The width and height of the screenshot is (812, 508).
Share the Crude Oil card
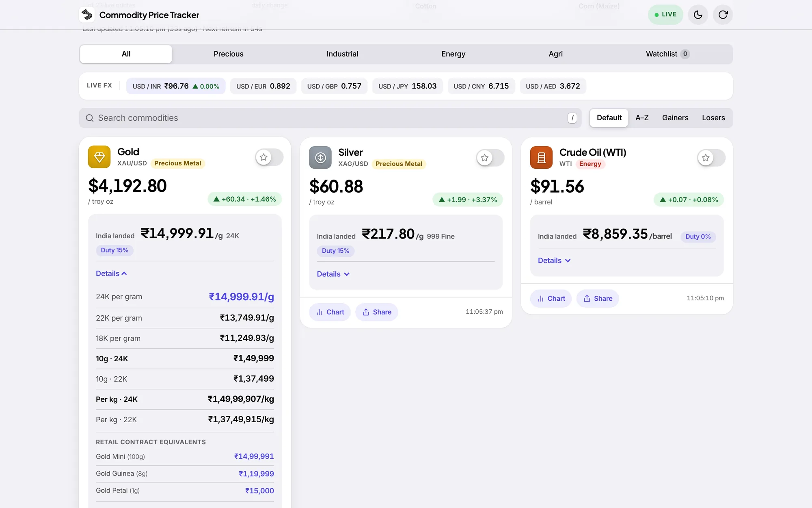click(x=598, y=299)
